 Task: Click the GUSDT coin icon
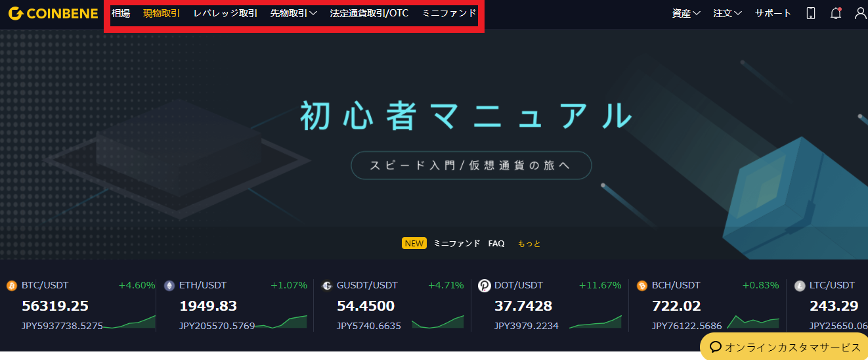(x=327, y=286)
